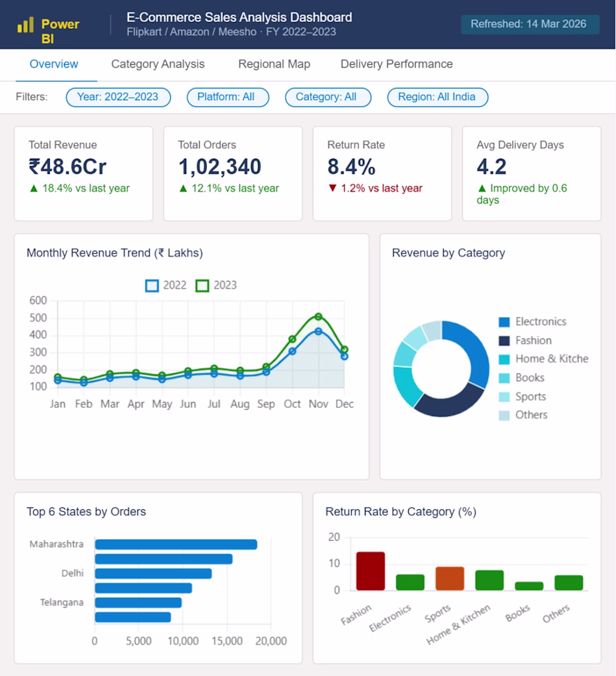Click the Home & Kitchen legend swatch
The image size is (616, 676).
click(504, 359)
